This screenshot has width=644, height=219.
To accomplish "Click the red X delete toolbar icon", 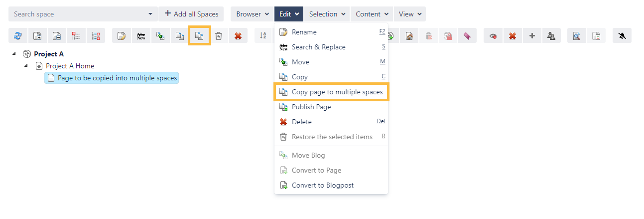I will tap(238, 36).
